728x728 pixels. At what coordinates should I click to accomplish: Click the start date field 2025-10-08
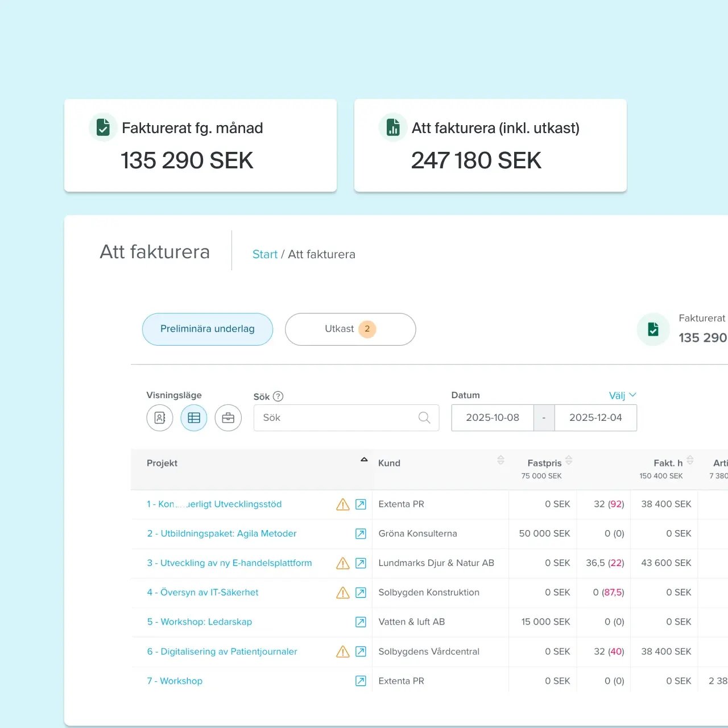coord(493,418)
